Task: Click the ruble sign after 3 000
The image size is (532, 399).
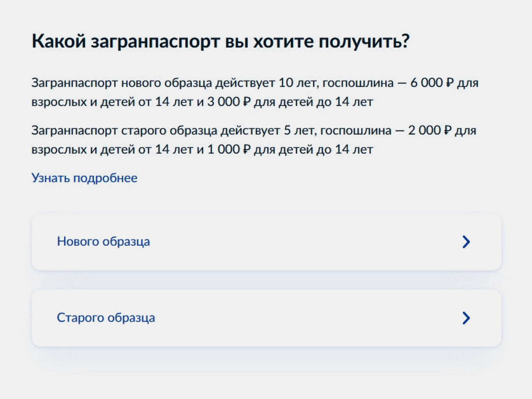Action: click(x=247, y=102)
